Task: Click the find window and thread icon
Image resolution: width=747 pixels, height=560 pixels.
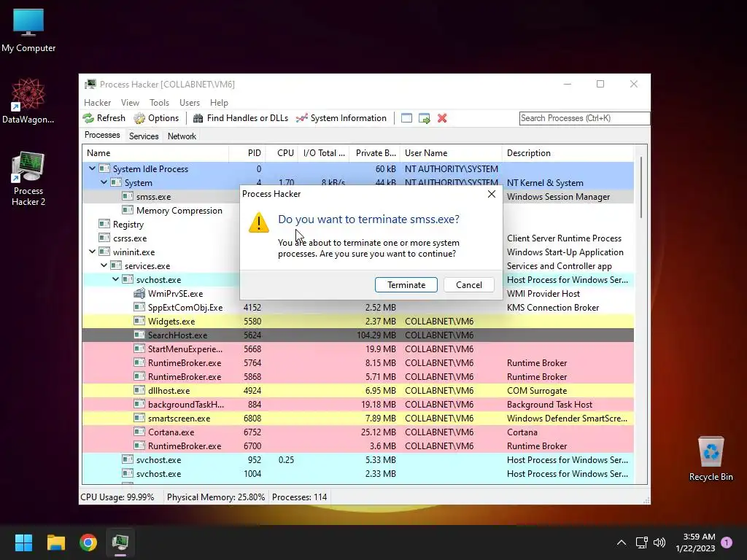Action: (x=424, y=118)
